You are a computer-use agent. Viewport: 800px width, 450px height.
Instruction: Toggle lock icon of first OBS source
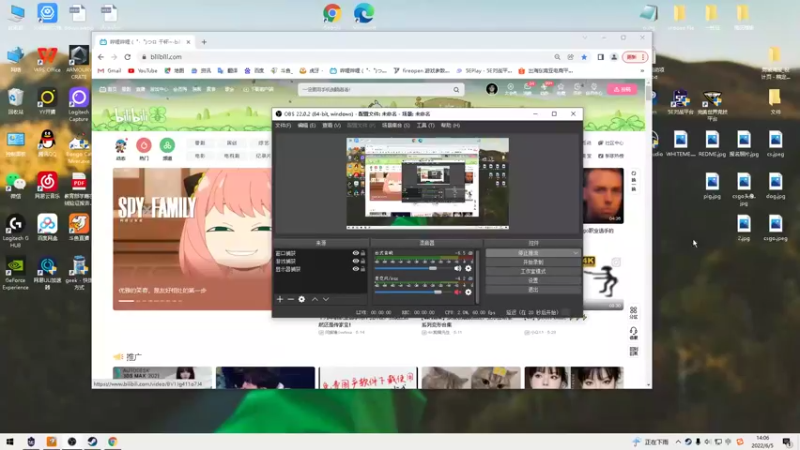[363, 253]
